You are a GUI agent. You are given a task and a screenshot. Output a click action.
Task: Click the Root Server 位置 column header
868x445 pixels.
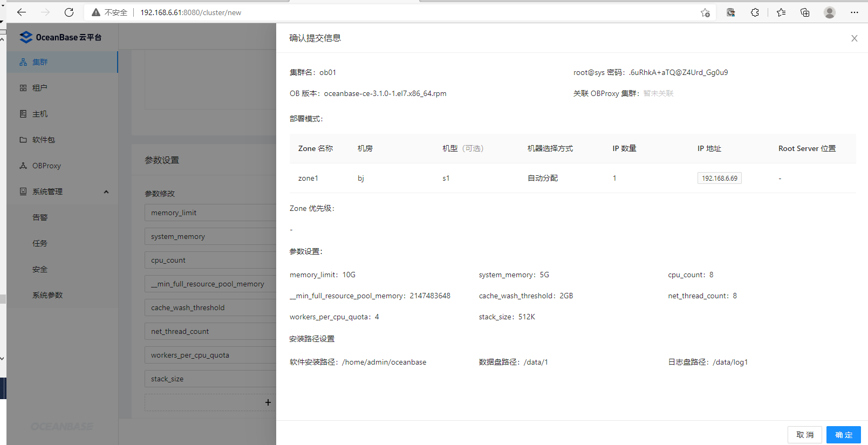point(807,148)
